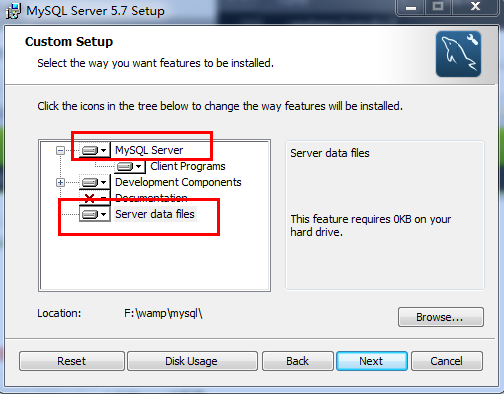This screenshot has height=394, width=504.
Task: Open Server data files drive icon dropdown
Action: (95, 214)
